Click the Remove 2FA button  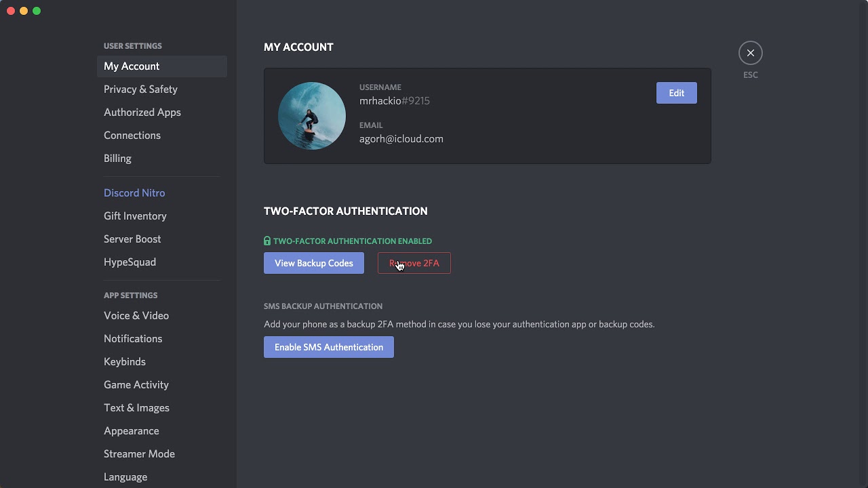click(x=414, y=263)
